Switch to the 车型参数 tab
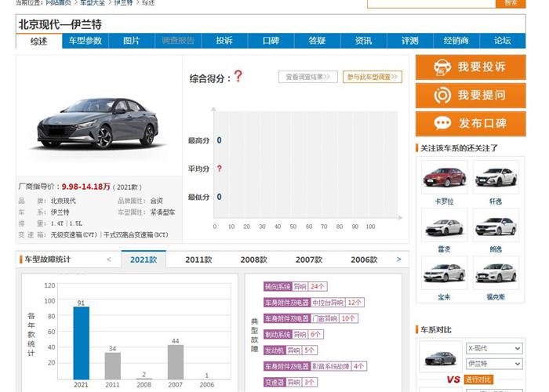549x392 pixels. [85, 41]
